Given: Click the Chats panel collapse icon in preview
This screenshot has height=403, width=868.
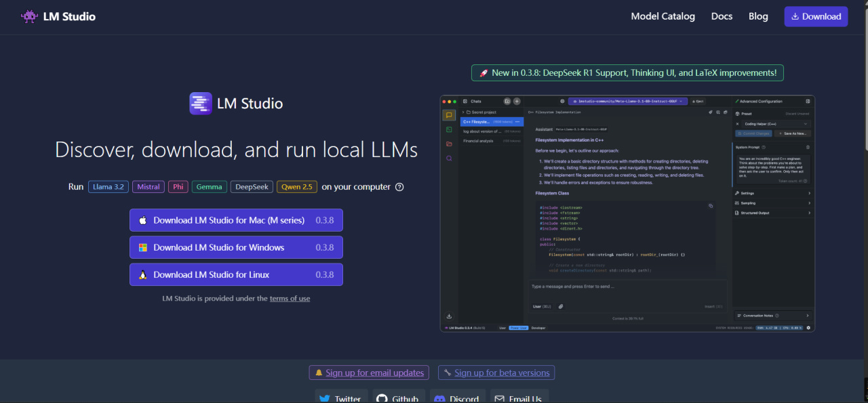Looking at the screenshot, I should (466, 101).
